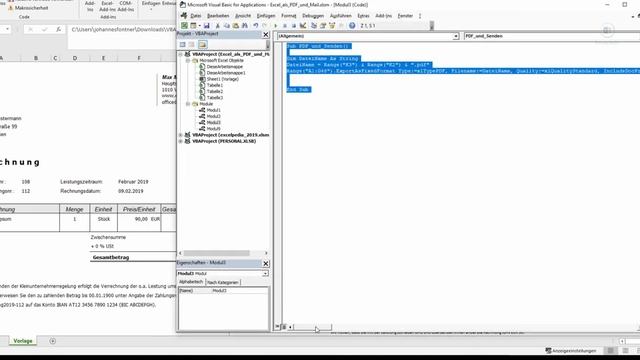Close the Eigenschaften - Modul3 panel
640x360 pixels.
266,263
